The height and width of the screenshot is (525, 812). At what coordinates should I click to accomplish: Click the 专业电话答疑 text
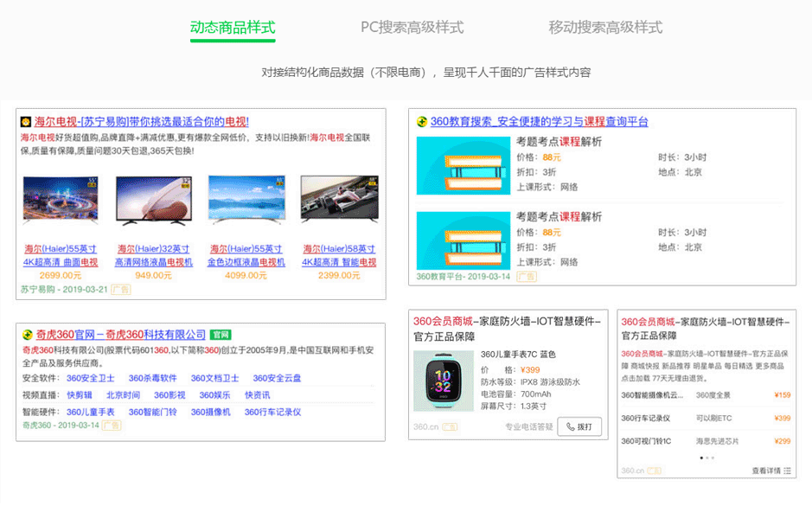tap(529, 427)
